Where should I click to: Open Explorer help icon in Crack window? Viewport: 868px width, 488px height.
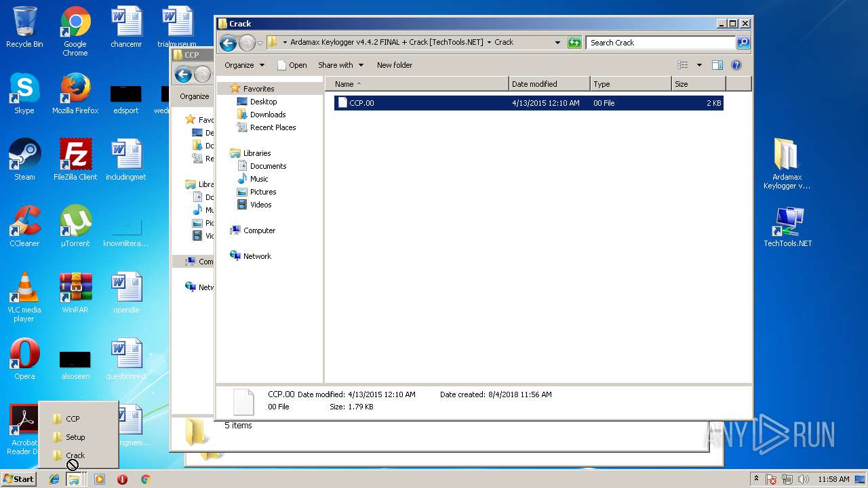736,65
